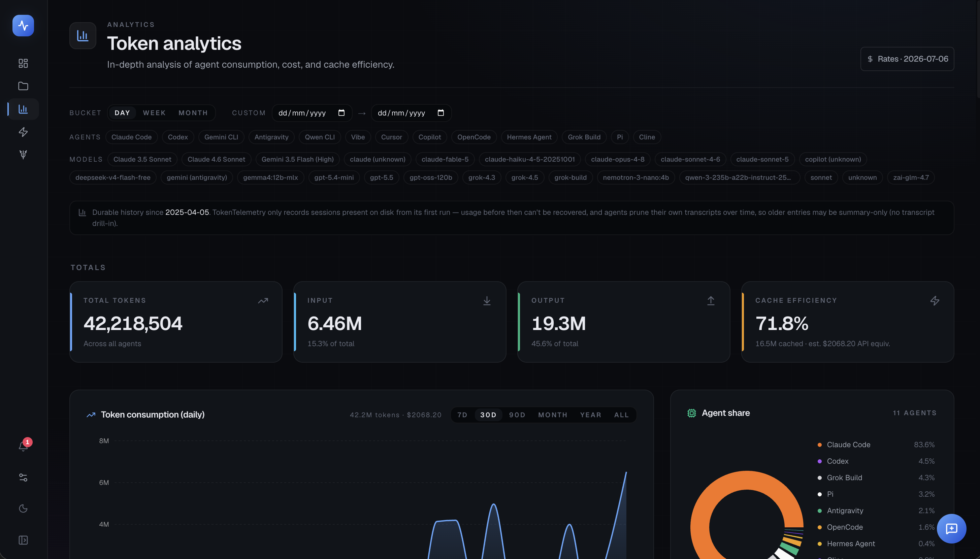Switch chart range to YEAR
Screen dimensions: 980x559
590,415
